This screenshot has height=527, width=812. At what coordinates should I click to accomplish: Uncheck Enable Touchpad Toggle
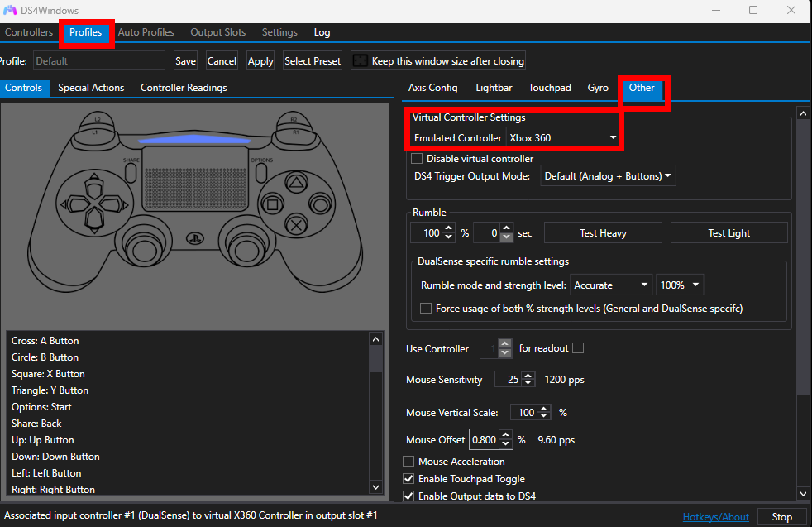tap(408, 479)
